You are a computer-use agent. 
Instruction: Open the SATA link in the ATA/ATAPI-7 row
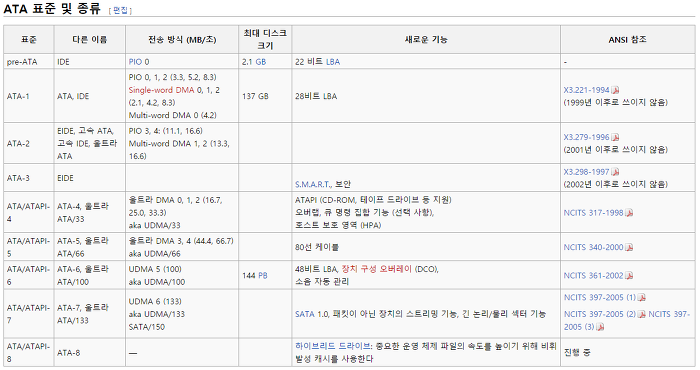[x=305, y=314]
